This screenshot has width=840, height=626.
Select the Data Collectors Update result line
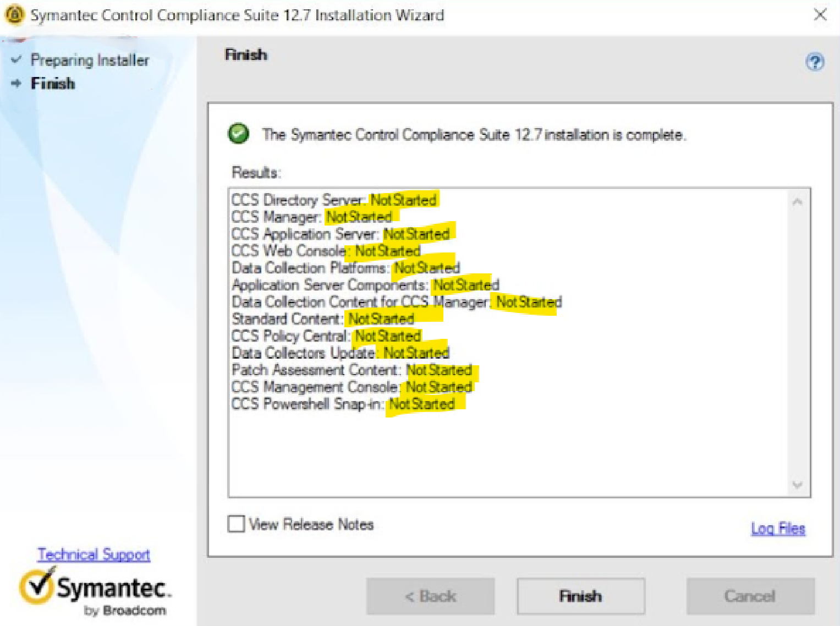(341, 353)
